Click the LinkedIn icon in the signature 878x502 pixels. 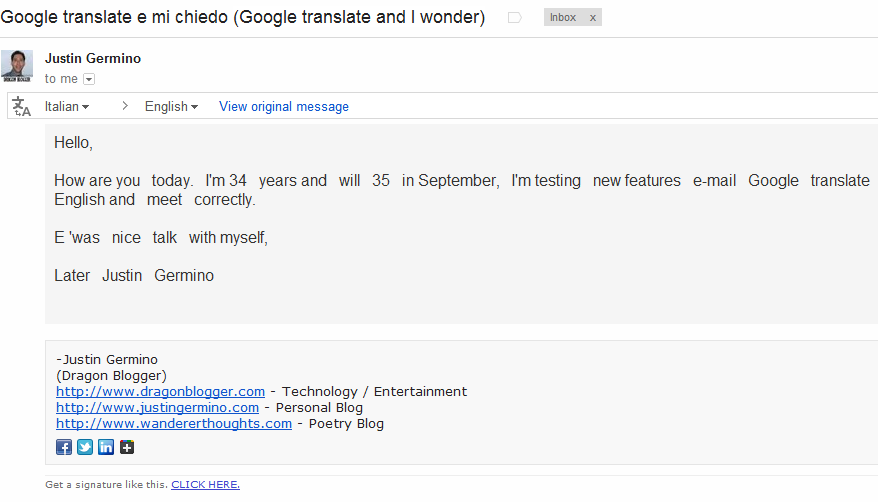(106, 447)
